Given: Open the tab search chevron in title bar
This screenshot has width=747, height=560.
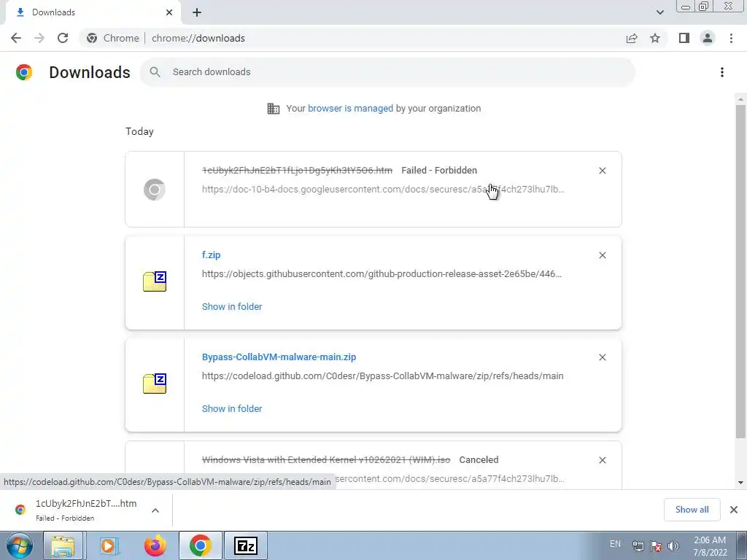Looking at the screenshot, I should [x=659, y=12].
